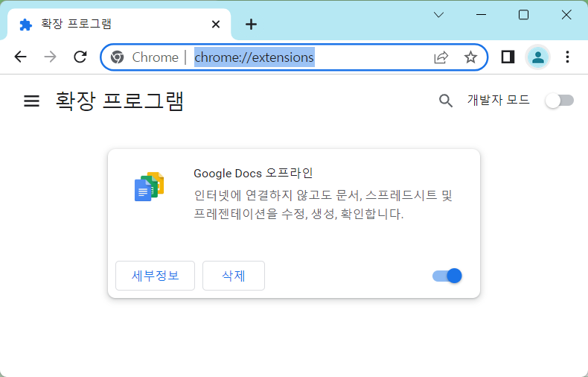588x377 pixels.
Task: Click the Chrome site info icon
Action: coord(118,57)
